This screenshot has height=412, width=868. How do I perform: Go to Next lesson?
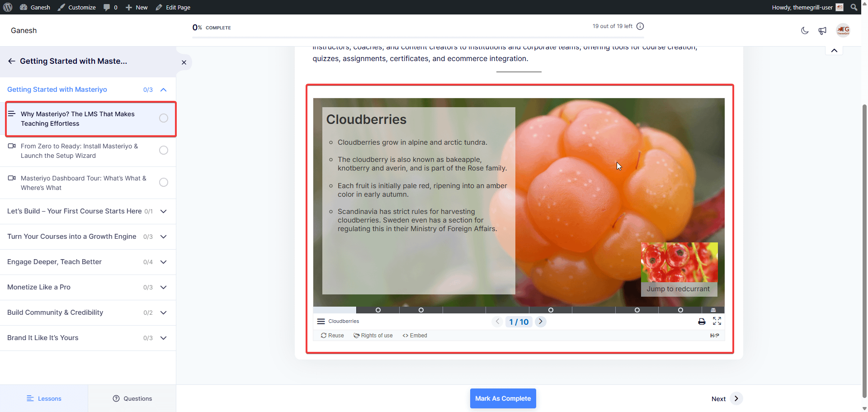[726, 398]
